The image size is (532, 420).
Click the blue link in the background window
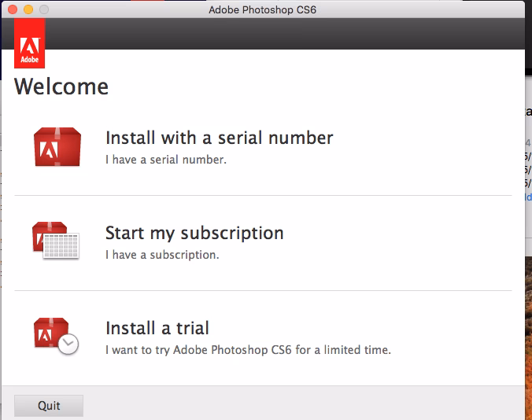[x=528, y=197]
